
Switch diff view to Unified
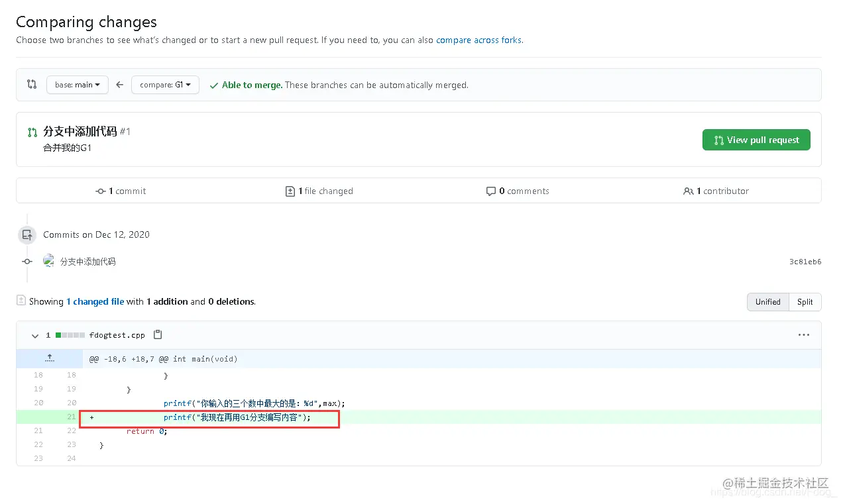[x=767, y=301]
